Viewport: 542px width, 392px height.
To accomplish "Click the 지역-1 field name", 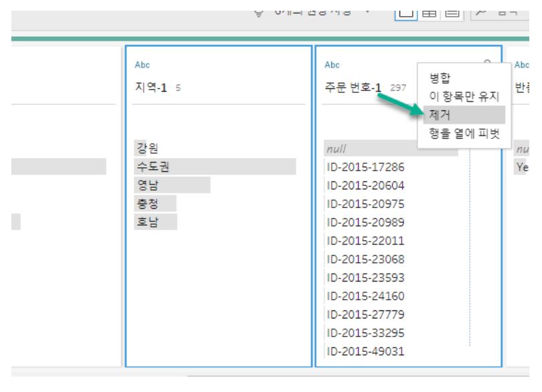I will (x=151, y=88).
